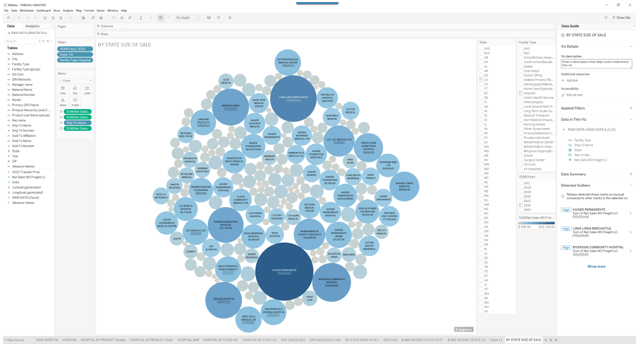This screenshot has height=344, width=644.
Task: Click the Show more link
Action: click(596, 267)
